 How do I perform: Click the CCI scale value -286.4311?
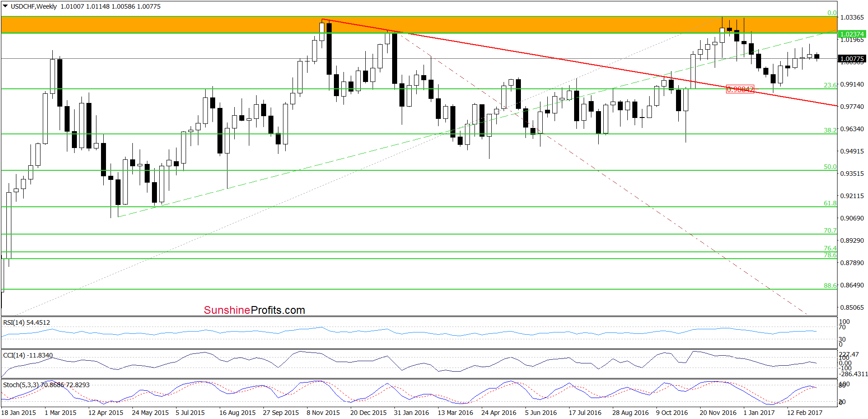point(854,374)
